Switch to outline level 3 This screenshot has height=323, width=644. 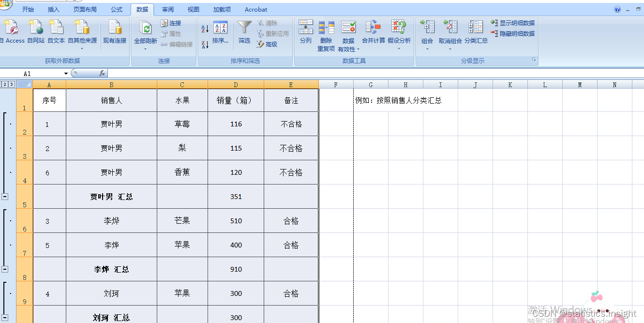tap(12, 84)
